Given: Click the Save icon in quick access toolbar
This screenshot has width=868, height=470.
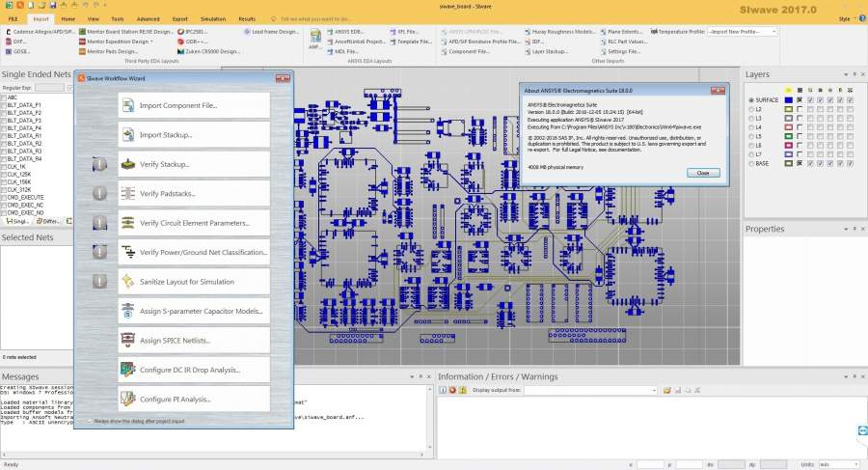Looking at the screenshot, I should tap(53, 5).
